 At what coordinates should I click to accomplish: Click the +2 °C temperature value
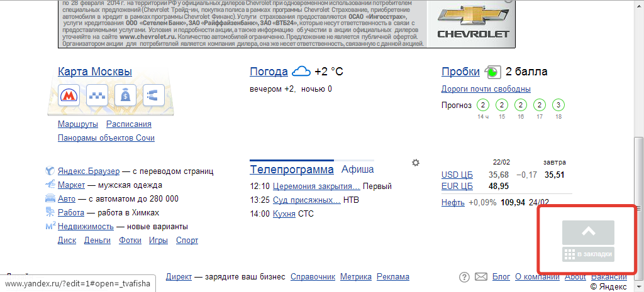coord(328,72)
